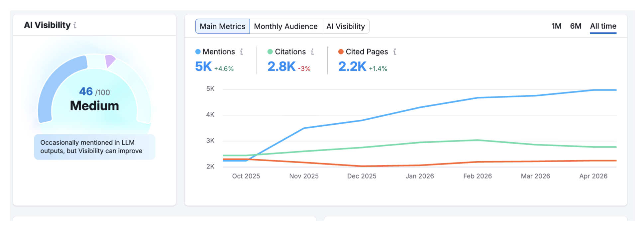The image size is (644, 246).
Task: Select the All time range
Action: point(603,26)
